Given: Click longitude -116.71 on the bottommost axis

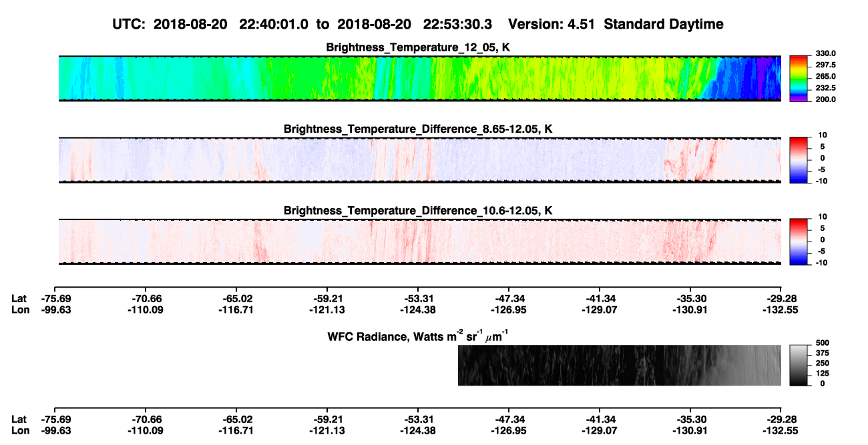Looking at the screenshot, I should click(236, 430).
